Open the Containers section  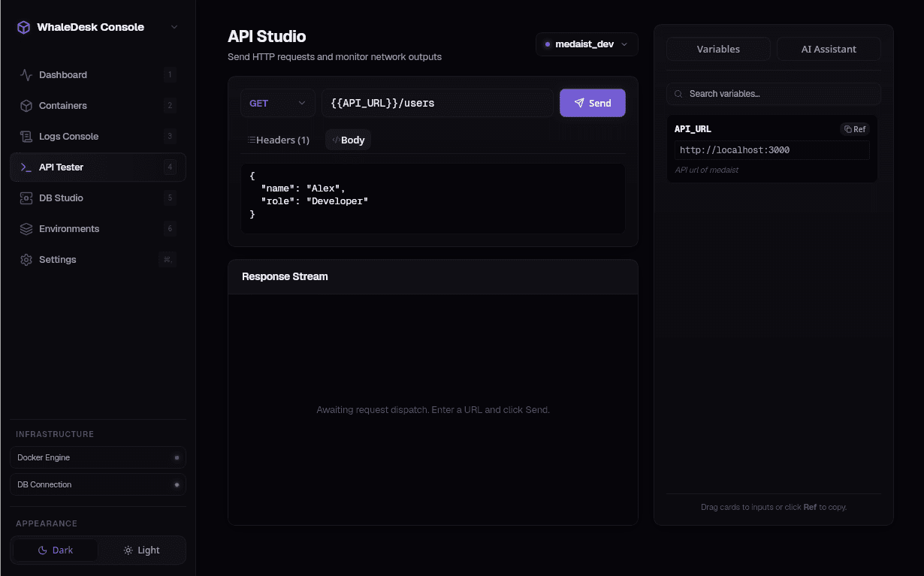pos(98,106)
